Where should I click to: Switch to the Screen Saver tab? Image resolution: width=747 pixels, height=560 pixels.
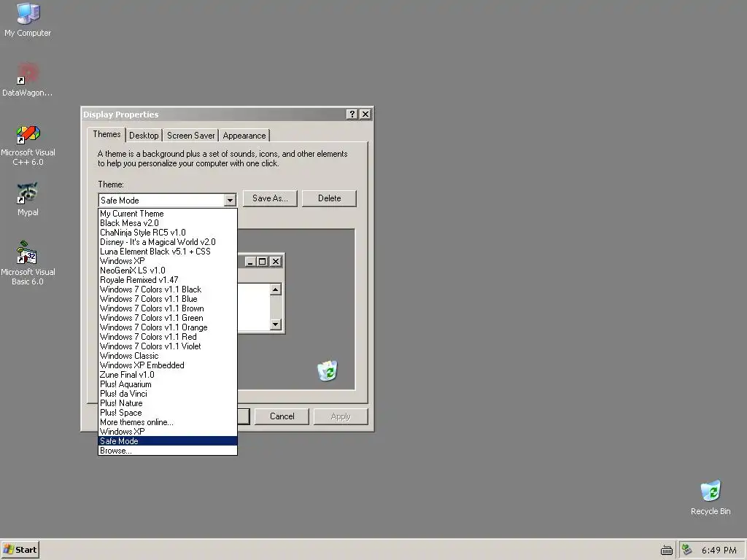(x=190, y=136)
